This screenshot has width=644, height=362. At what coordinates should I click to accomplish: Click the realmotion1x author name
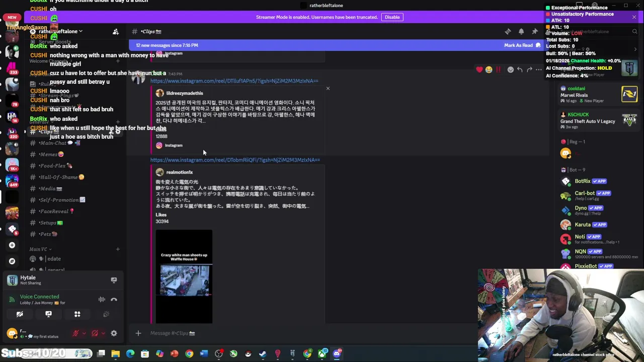(x=180, y=172)
